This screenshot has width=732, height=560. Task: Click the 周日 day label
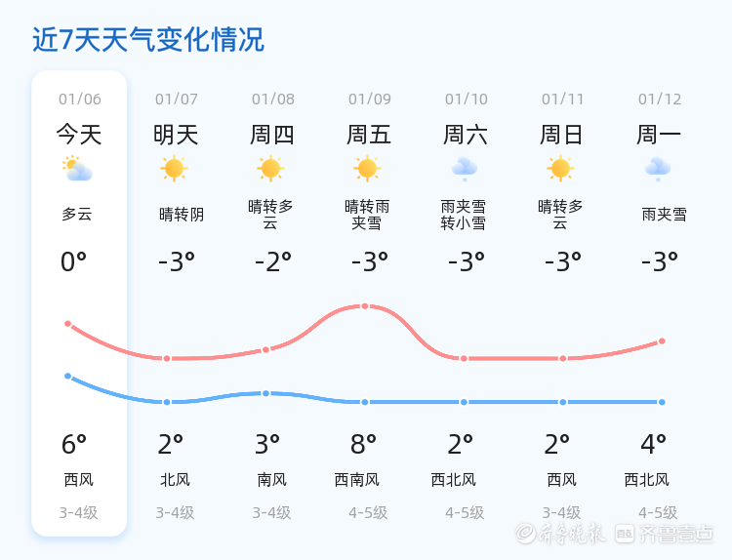point(562,135)
